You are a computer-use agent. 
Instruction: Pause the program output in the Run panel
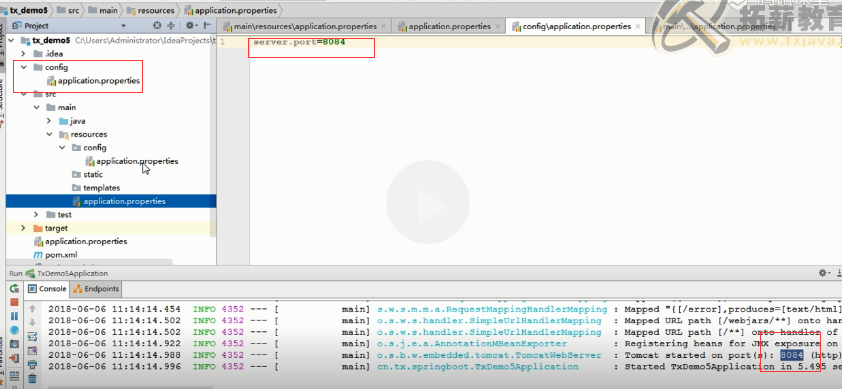point(14,316)
